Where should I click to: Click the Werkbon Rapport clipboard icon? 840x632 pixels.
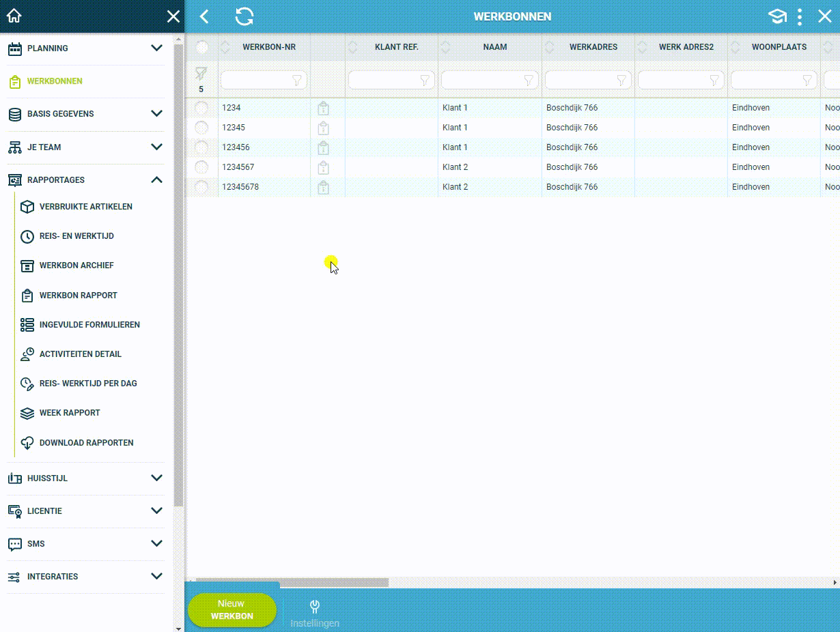click(27, 296)
